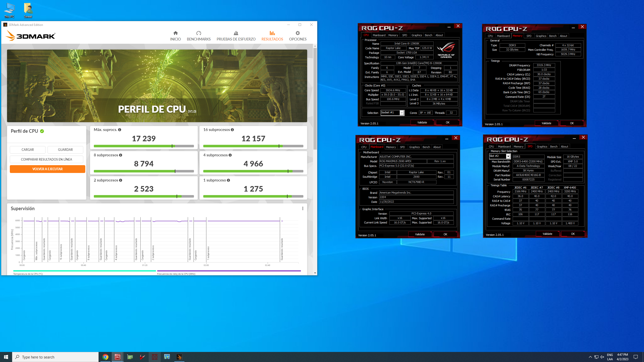
Task: Click the Type here to search box
Action: [x=55, y=357]
